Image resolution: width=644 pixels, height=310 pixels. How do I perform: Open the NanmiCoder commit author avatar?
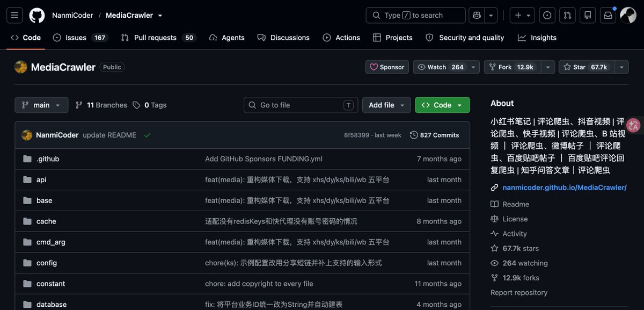27,135
